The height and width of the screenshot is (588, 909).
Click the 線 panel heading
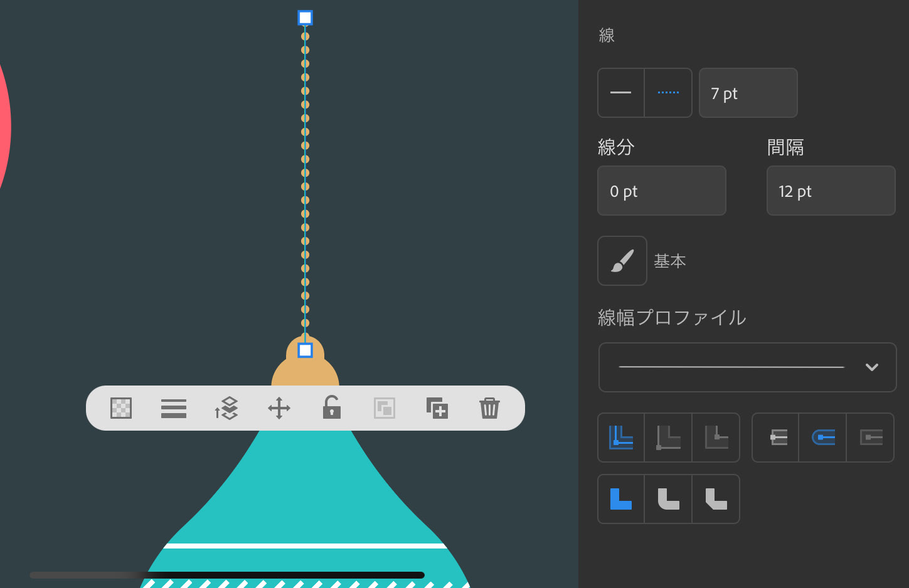[607, 35]
